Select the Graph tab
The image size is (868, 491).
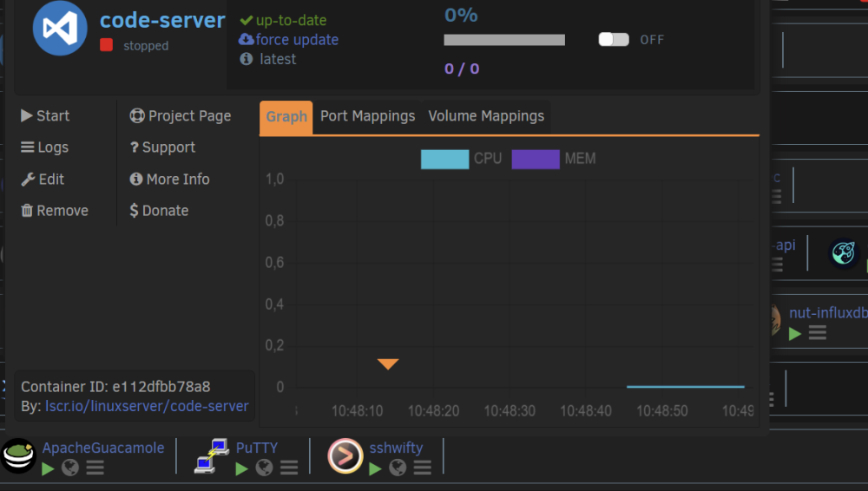[286, 117]
